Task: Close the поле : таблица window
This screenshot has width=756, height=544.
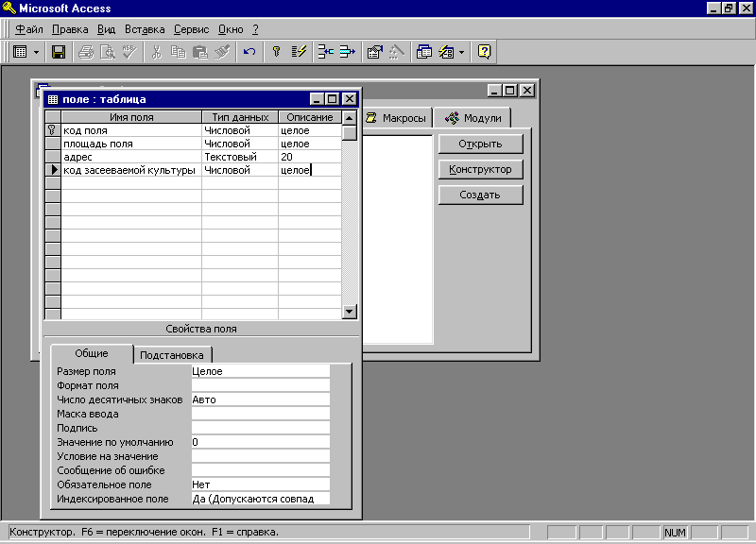Action: click(x=349, y=99)
